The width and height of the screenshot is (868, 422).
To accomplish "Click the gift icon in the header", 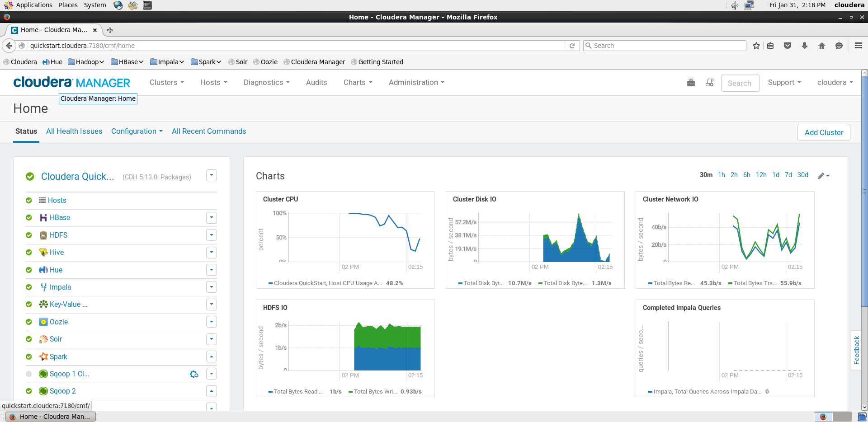I will pyautogui.click(x=691, y=83).
